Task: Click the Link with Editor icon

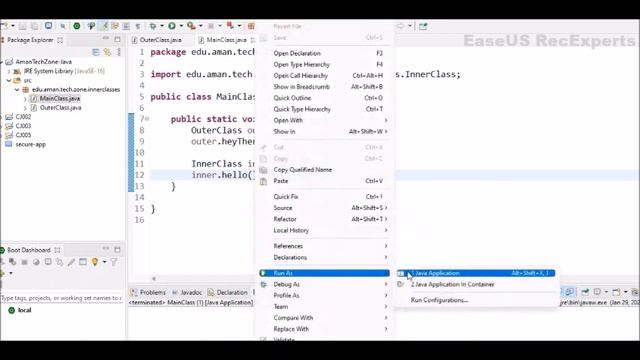Action: (x=107, y=52)
